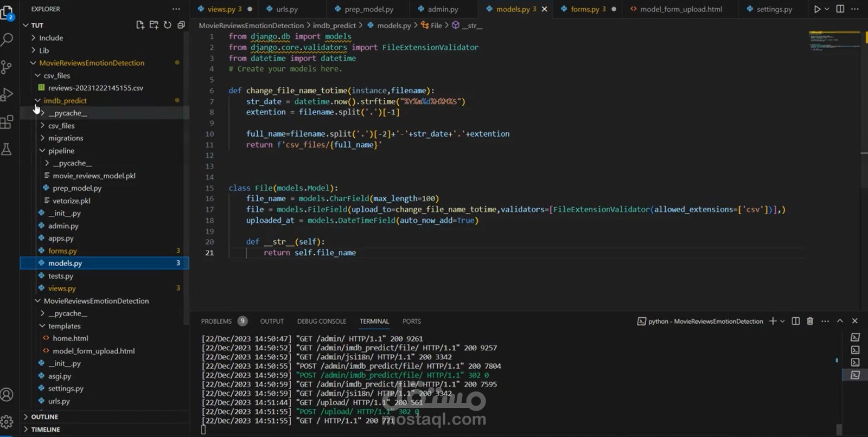Click File class in the breadcrumb
This screenshot has height=437, width=868.
(431, 25)
